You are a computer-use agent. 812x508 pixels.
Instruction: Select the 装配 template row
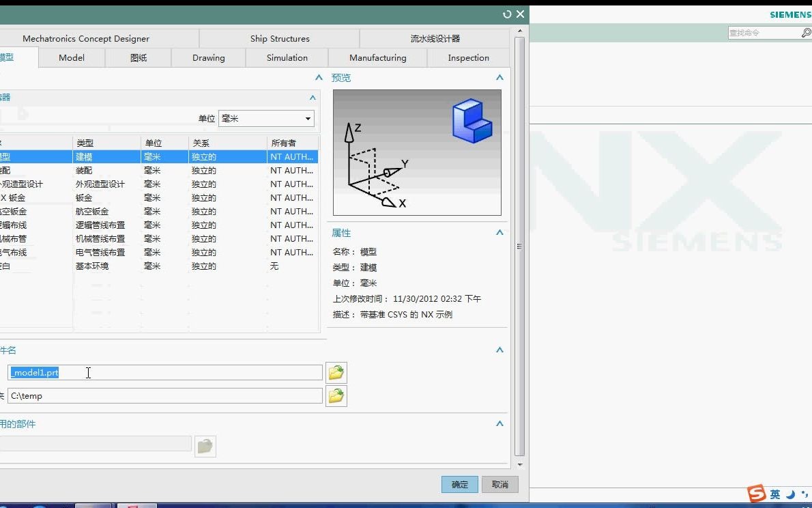158,171
